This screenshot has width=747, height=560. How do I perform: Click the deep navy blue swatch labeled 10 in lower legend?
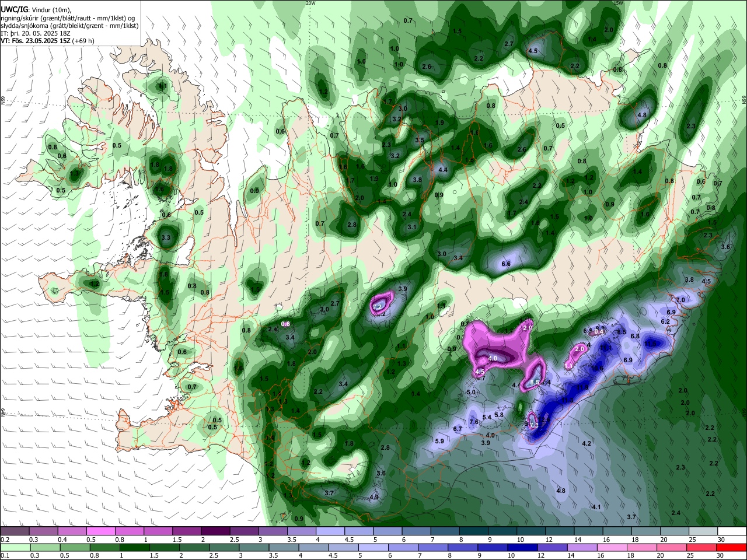pyautogui.click(x=521, y=547)
